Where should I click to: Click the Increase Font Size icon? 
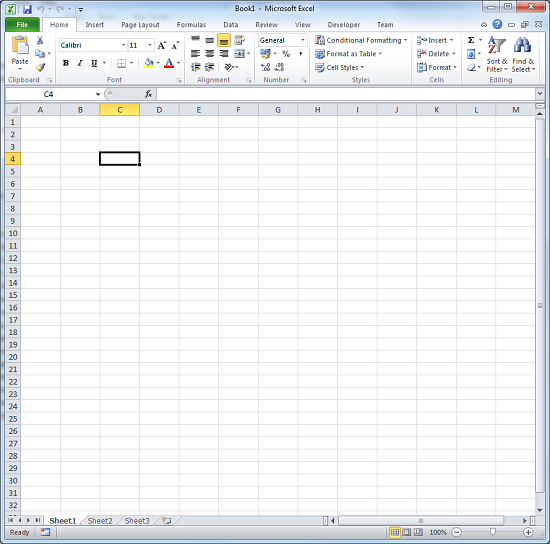click(x=161, y=45)
